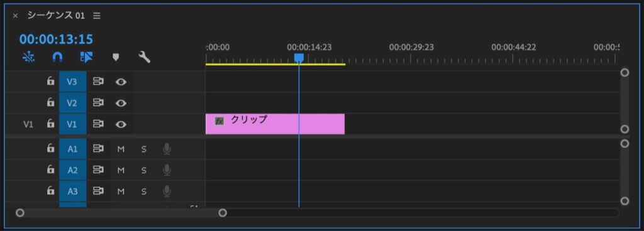644x231 pixels.
Task: Toggle insert sequences as nests icon
Action: pyautogui.click(x=29, y=57)
